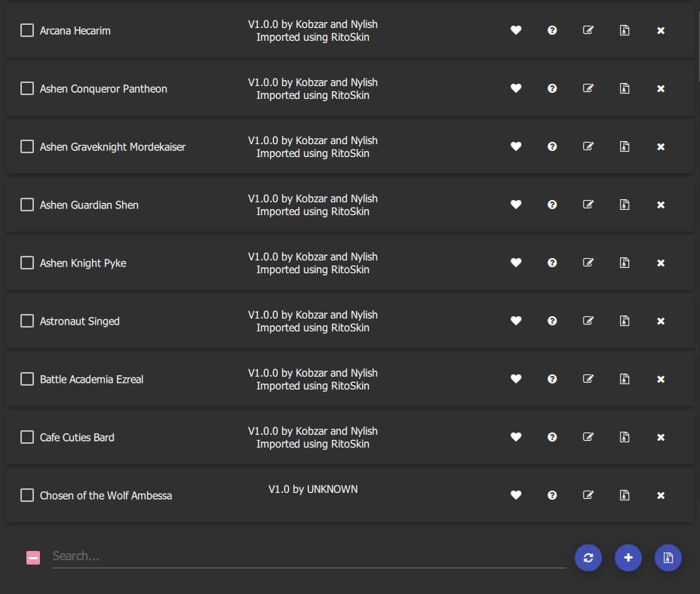Image resolution: width=700 pixels, height=594 pixels.
Task: Export Ashen Guardian Shen as zip file
Action: tap(625, 205)
